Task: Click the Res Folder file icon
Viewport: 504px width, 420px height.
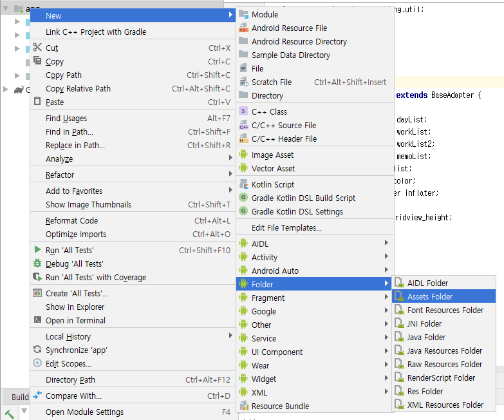Action: 399,391
